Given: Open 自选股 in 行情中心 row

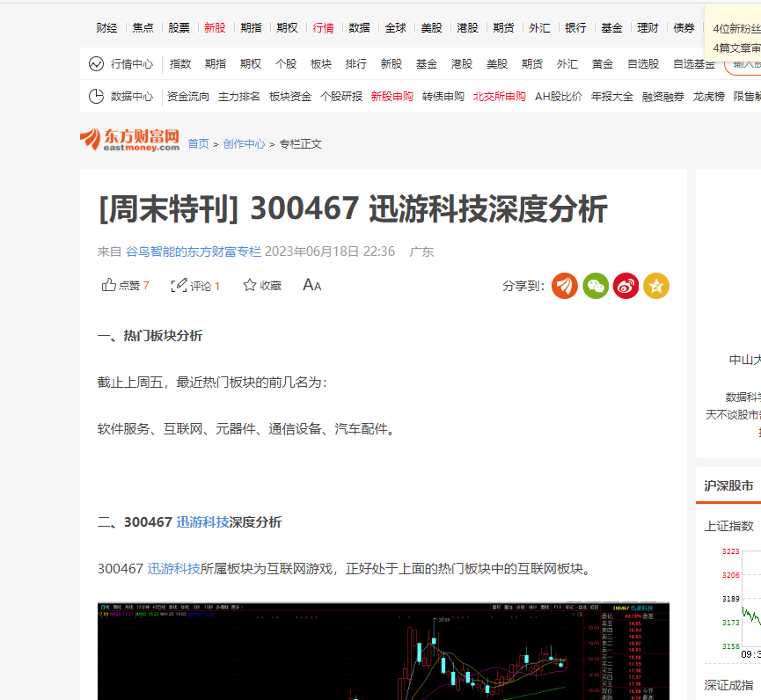Looking at the screenshot, I should (x=643, y=63).
